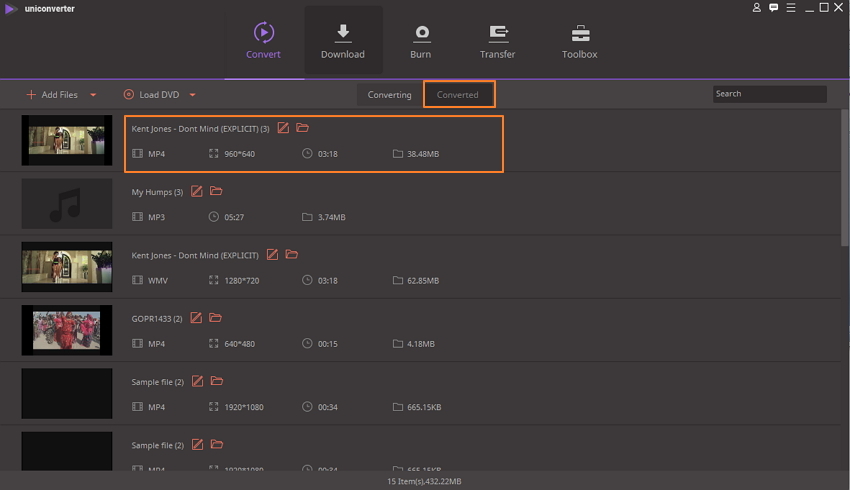Image resolution: width=850 pixels, height=490 pixels.
Task: Click film-strip format icon beside WMV
Action: [137, 280]
